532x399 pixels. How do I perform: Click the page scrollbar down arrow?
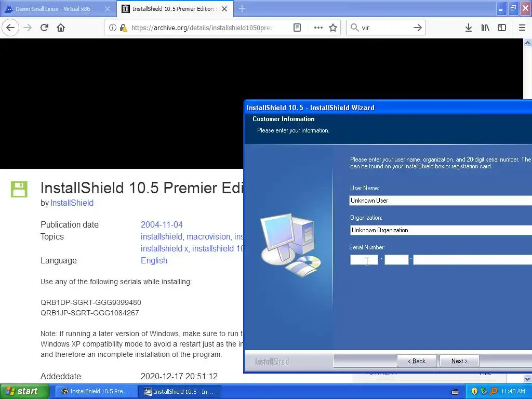click(528, 379)
